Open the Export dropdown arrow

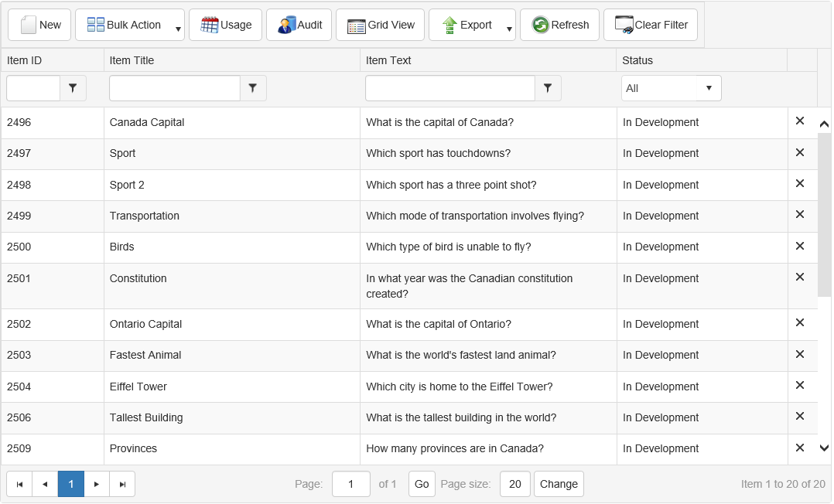pyautogui.click(x=509, y=29)
